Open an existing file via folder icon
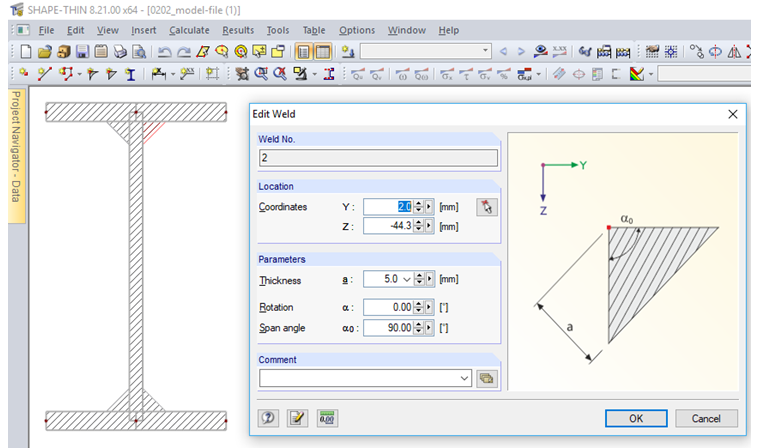This screenshot has width=760, height=448. point(45,51)
